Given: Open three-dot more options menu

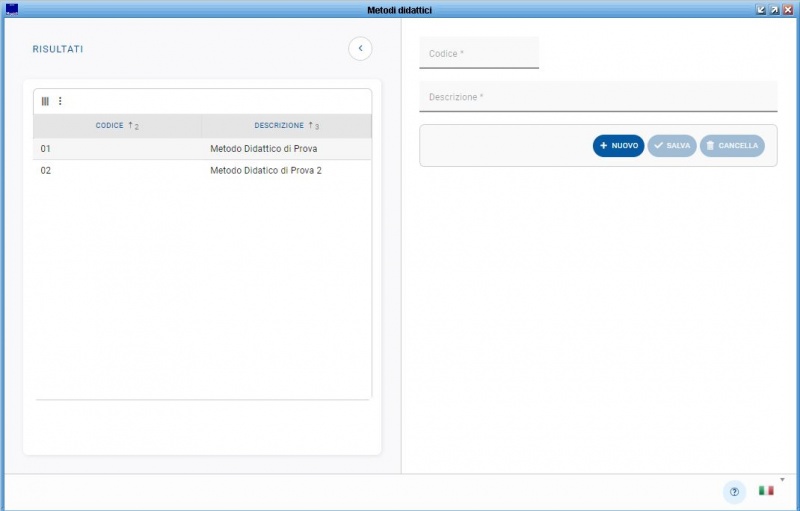Looking at the screenshot, I should [60, 101].
